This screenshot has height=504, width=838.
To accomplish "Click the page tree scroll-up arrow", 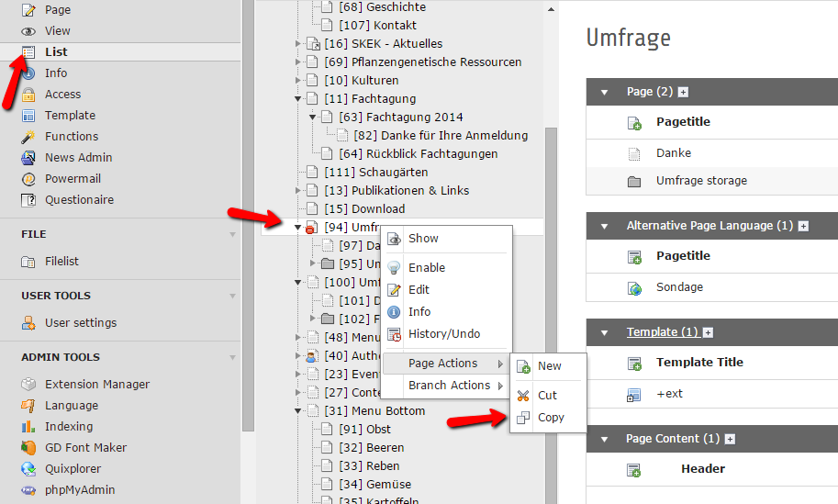I will point(551,9).
